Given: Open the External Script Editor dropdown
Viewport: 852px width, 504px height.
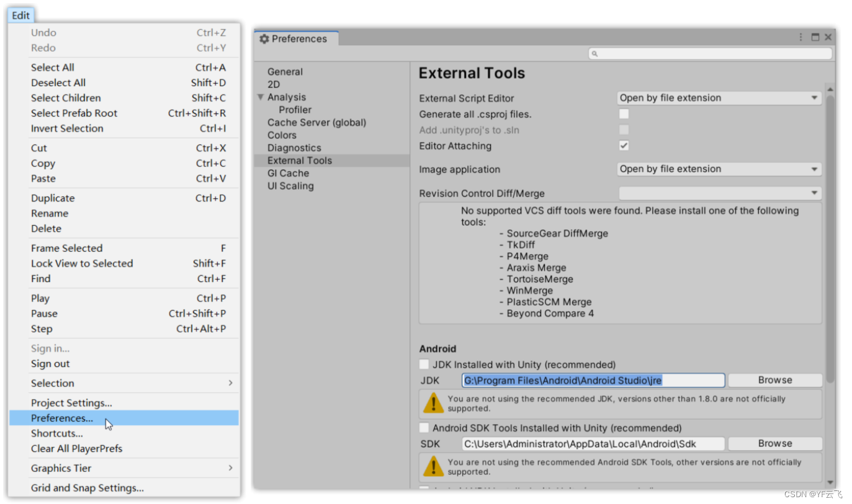Looking at the screenshot, I should point(720,98).
